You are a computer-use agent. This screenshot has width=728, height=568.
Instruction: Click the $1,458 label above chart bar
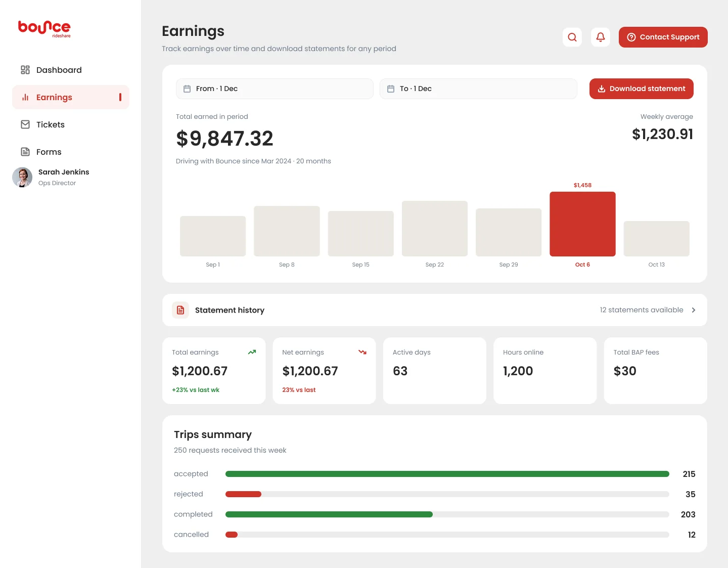(582, 185)
